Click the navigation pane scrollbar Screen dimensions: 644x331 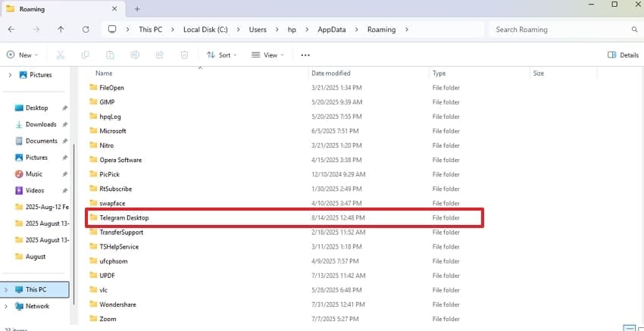pyautogui.click(x=74, y=223)
